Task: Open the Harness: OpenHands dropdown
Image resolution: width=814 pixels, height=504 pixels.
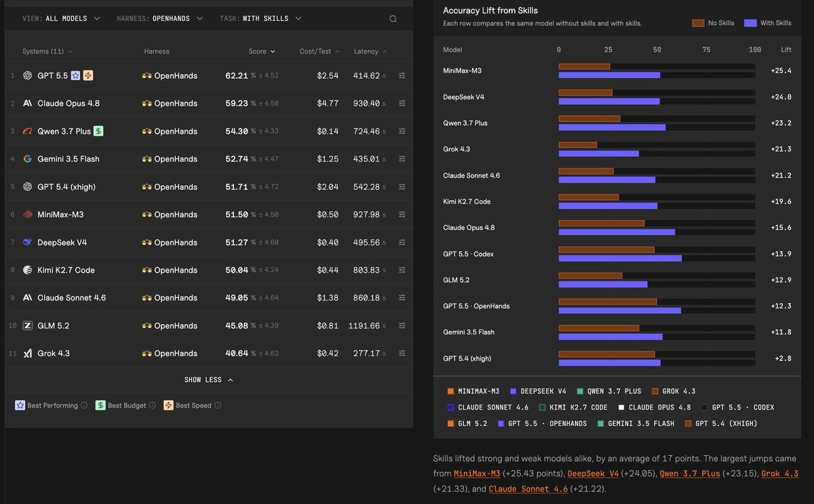Action: click(x=159, y=19)
